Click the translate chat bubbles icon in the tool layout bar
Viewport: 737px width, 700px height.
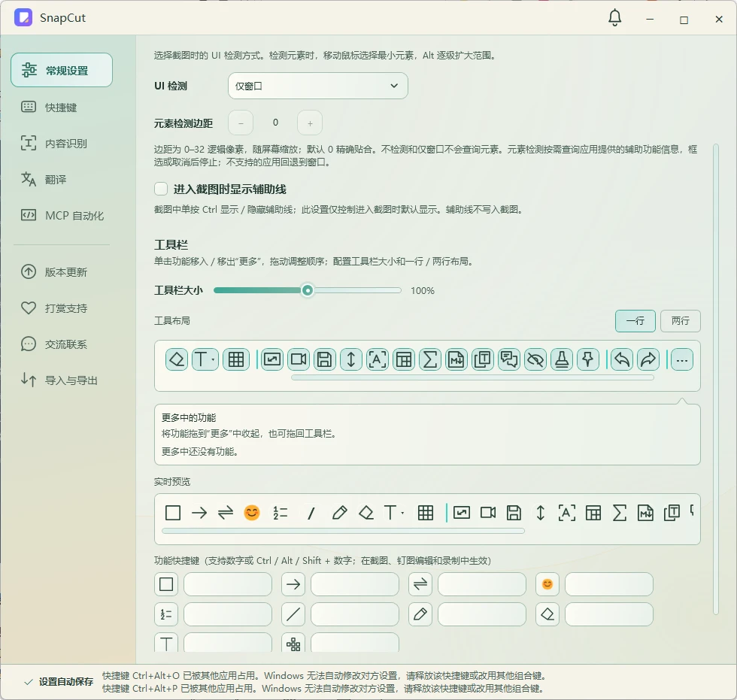click(509, 360)
